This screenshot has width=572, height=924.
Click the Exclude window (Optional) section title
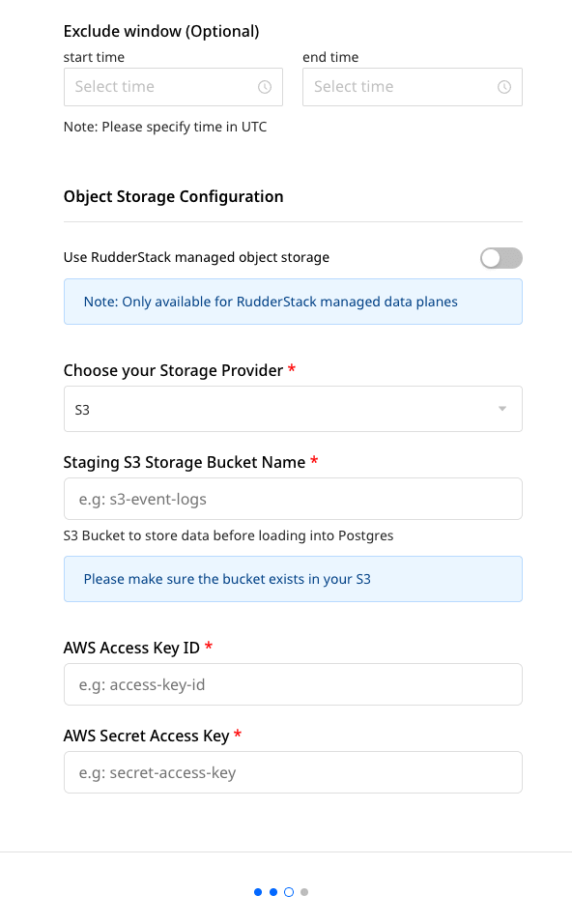[160, 31]
